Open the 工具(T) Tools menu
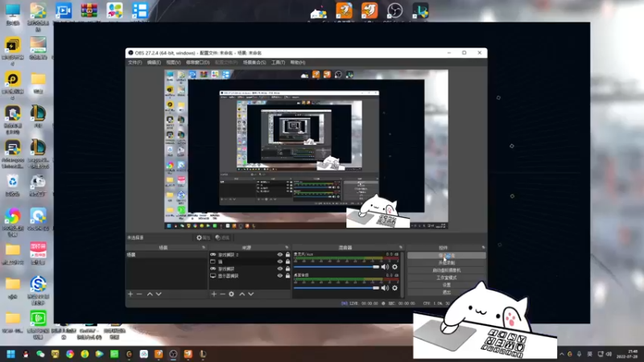 278,63
